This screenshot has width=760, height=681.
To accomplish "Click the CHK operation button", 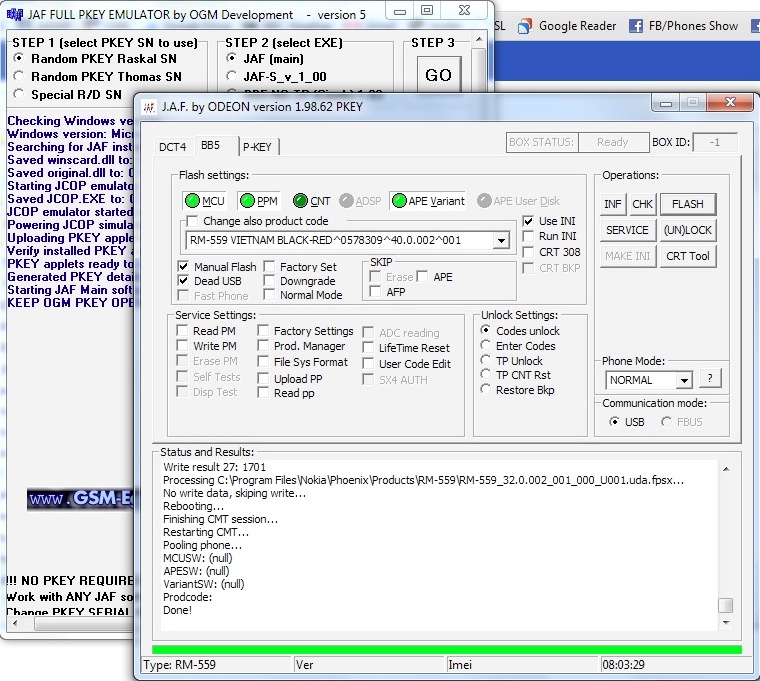I will click(x=643, y=204).
